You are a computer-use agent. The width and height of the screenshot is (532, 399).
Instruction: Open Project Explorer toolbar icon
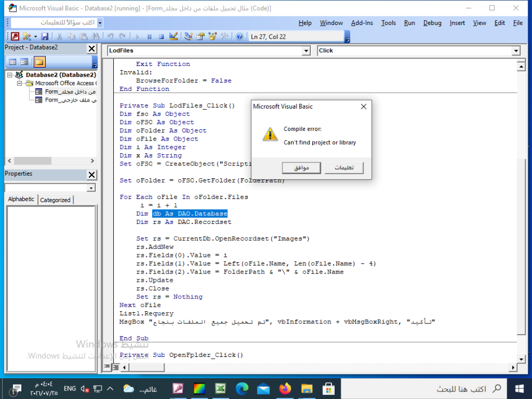[188, 36]
